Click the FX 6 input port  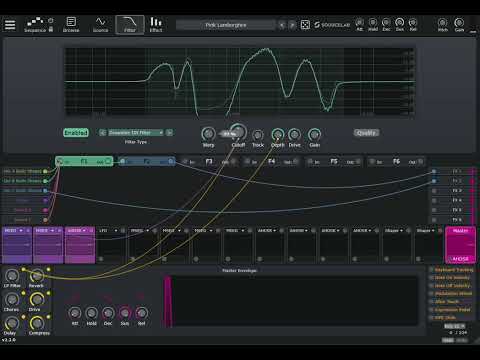point(434,220)
